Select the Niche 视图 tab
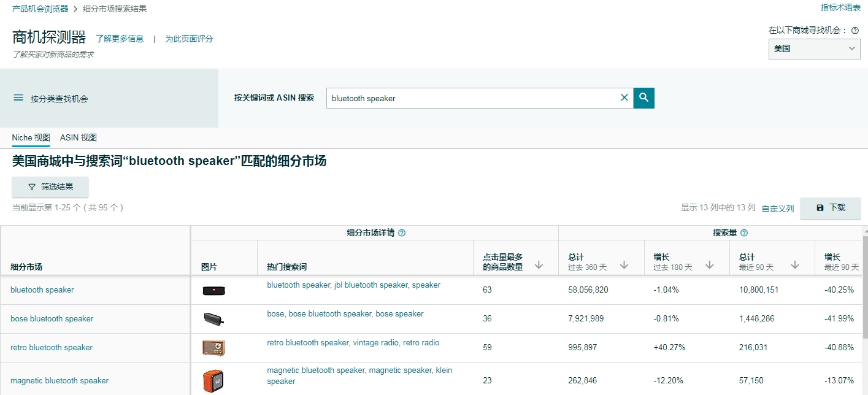The height and width of the screenshot is (395, 868). pos(31,137)
